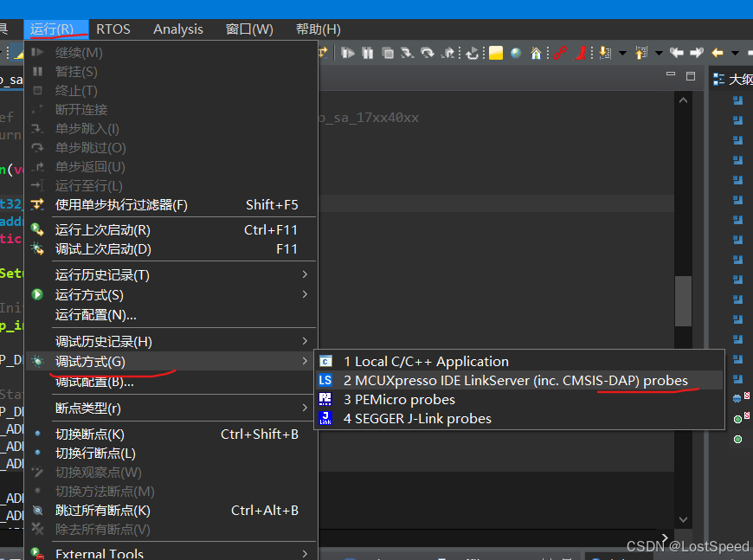Expand 断点类型(r) submenu
This screenshot has width=753, height=560.
(x=305, y=408)
